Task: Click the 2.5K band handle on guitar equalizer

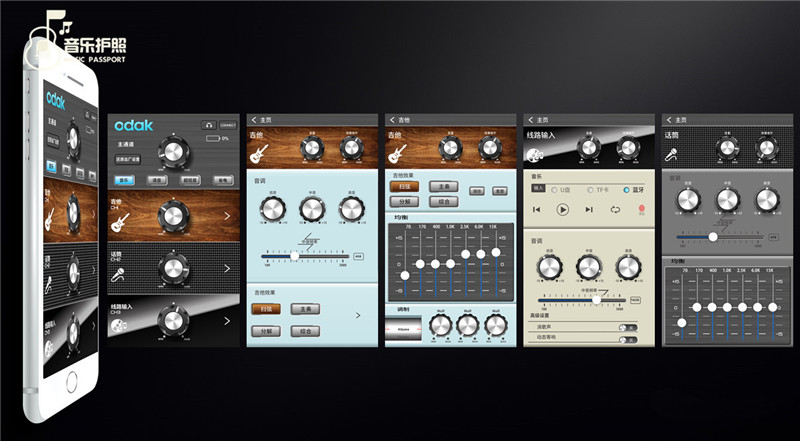Action: [x=465, y=254]
